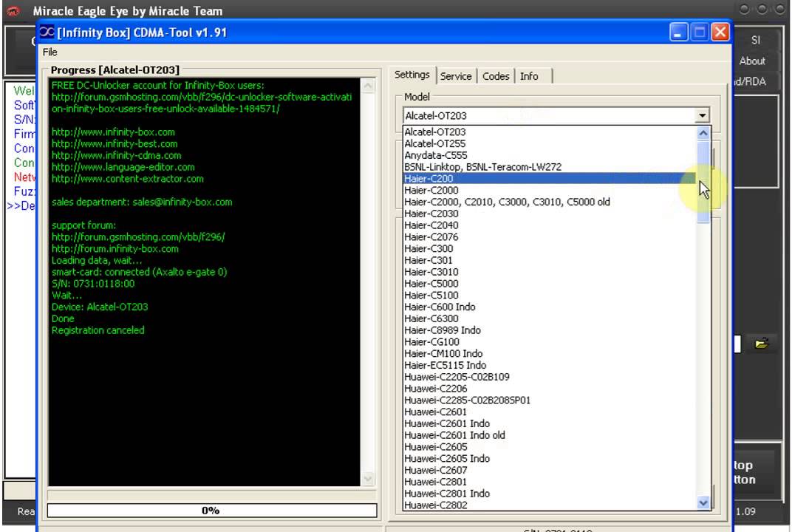Select Haier-C5000 model

(549, 284)
